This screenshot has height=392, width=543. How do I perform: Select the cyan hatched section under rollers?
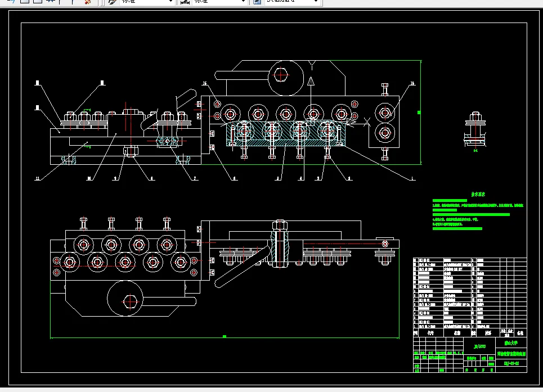click(x=285, y=133)
